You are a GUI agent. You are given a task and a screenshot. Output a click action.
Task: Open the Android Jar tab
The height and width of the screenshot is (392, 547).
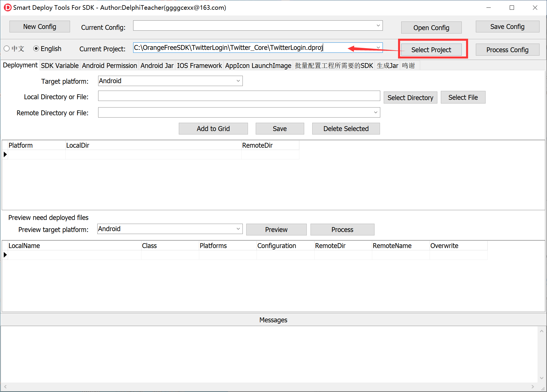pyautogui.click(x=157, y=66)
